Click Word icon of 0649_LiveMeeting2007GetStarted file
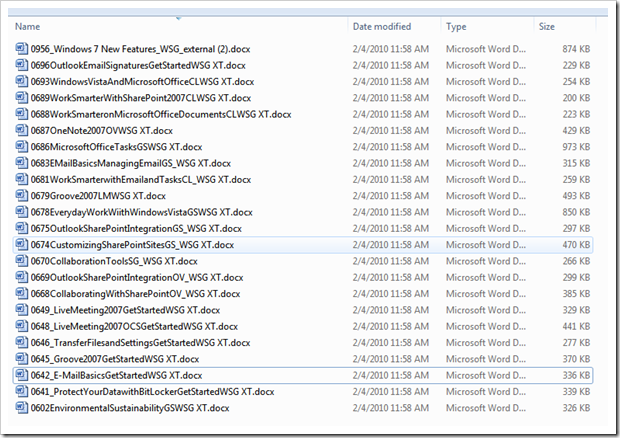This screenshot has height=438, width=620. pos(21,309)
